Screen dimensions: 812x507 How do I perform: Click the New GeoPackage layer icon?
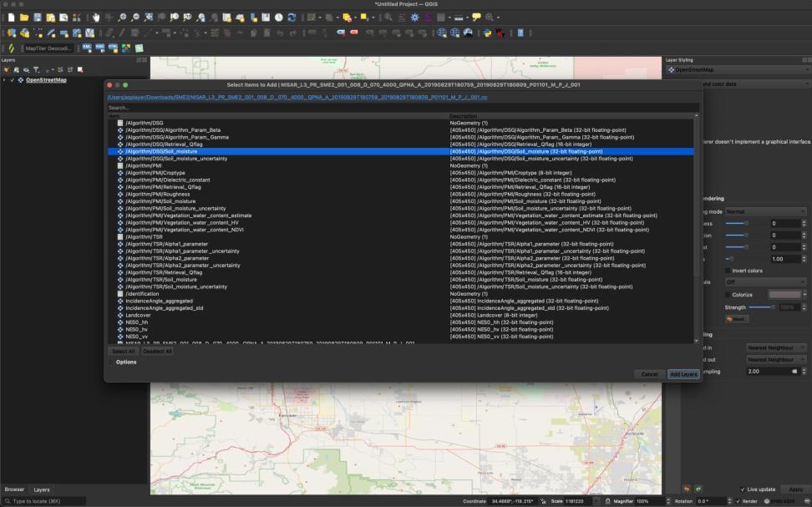[24, 33]
